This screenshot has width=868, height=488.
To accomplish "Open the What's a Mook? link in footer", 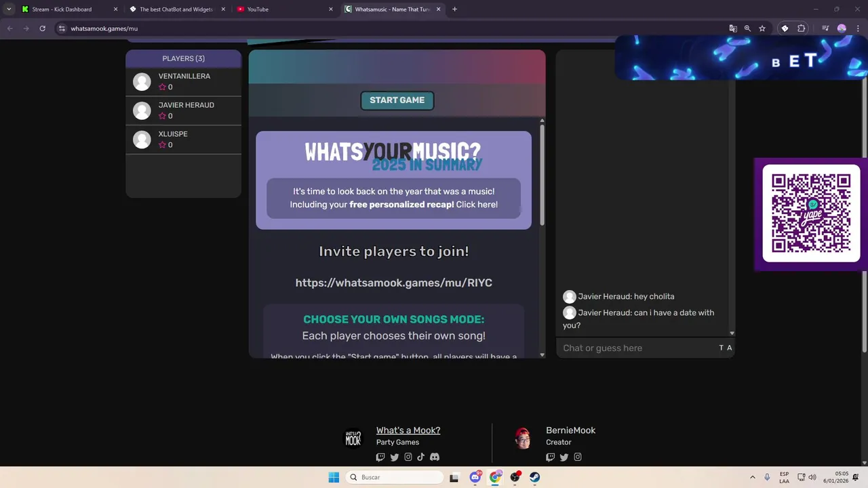I will tap(408, 430).
